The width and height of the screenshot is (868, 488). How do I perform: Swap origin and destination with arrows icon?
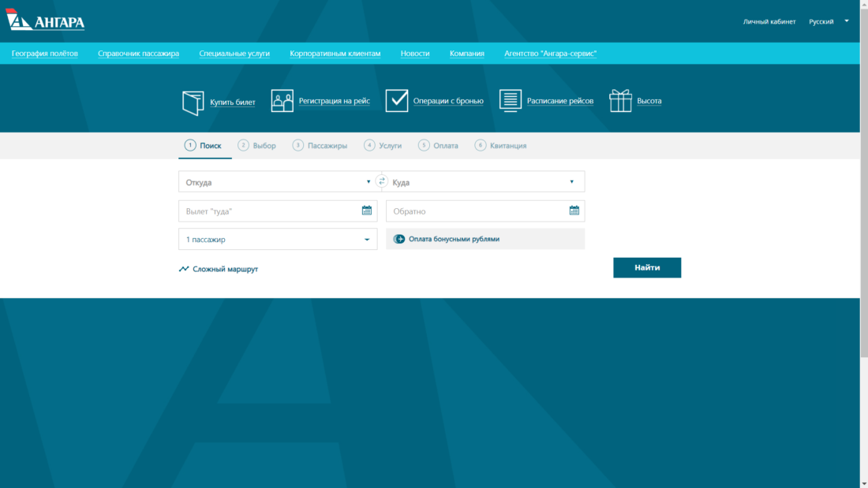[382, 181]
